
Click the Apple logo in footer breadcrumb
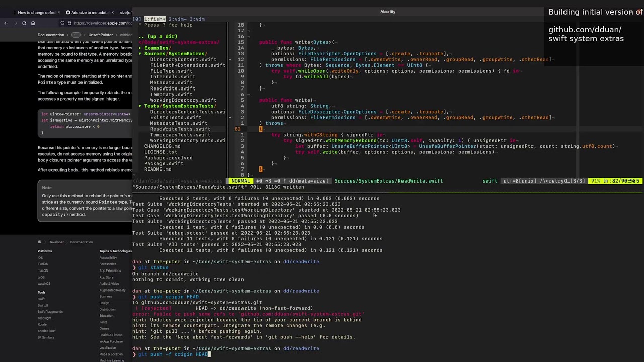[x=39, y=242]
